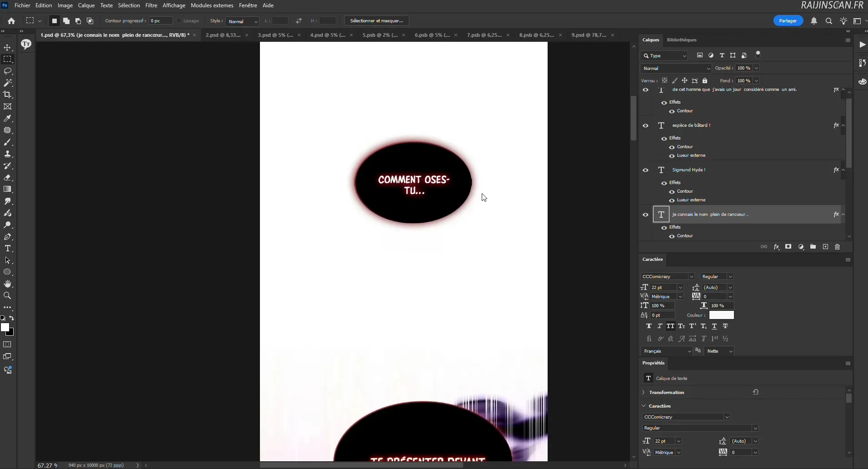Click the delete layer trash icon
This screenshot has height=469, width=868.
click(x=838, y=247)
